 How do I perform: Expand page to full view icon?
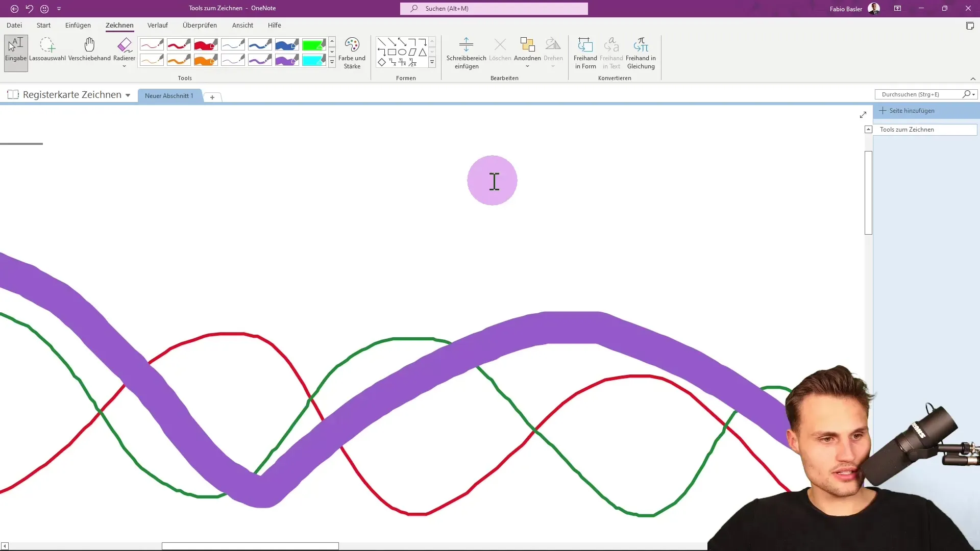click(x=863, y=115)
